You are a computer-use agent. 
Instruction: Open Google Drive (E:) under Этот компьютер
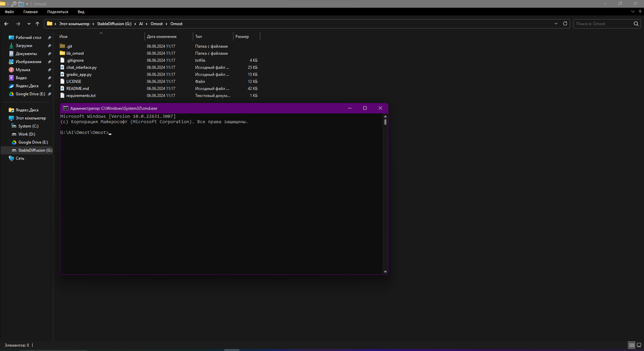click(33, 142)
